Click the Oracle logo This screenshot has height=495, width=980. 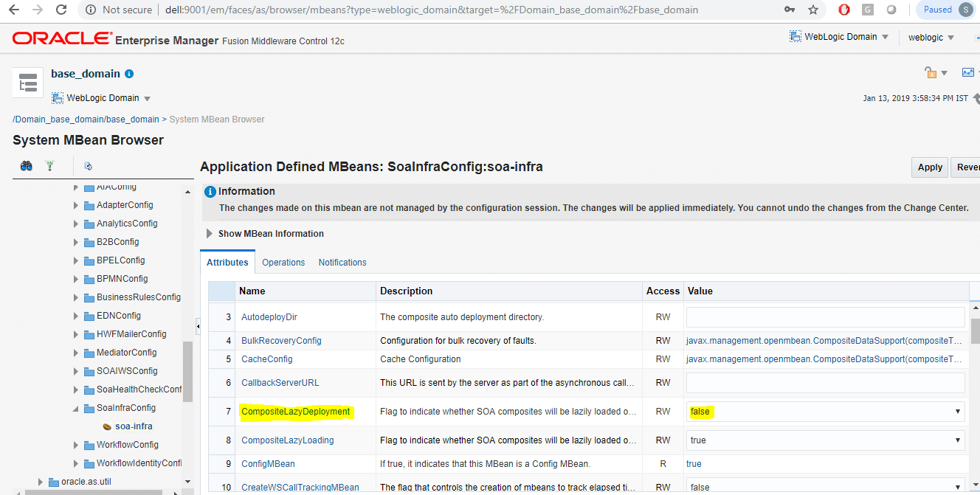[63, 38]
